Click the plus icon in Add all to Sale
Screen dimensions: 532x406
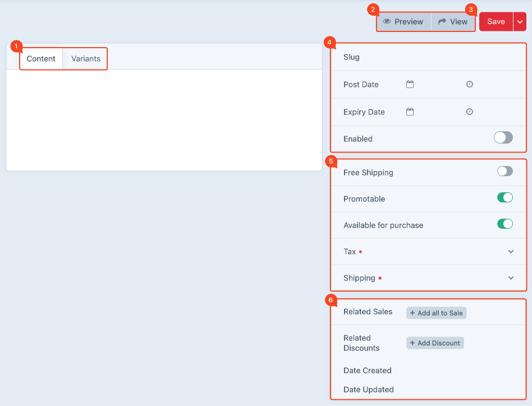[412, 313]
